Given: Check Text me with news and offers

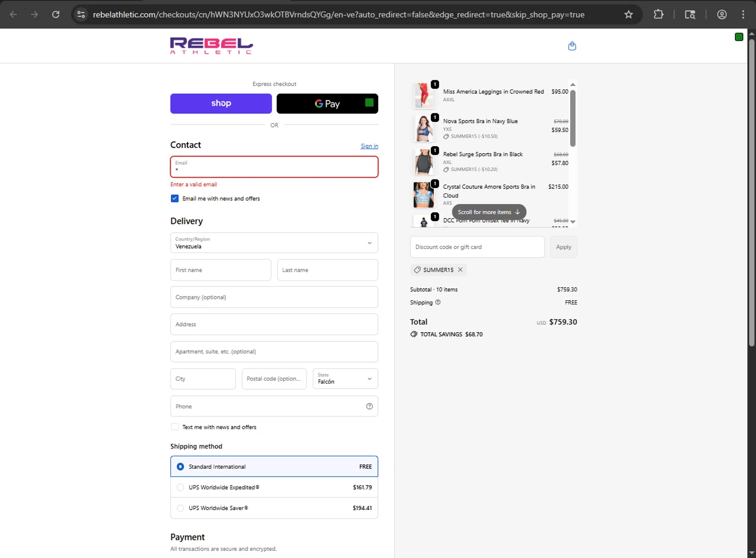Looking at the screenshot, I should tap(174, 427).
